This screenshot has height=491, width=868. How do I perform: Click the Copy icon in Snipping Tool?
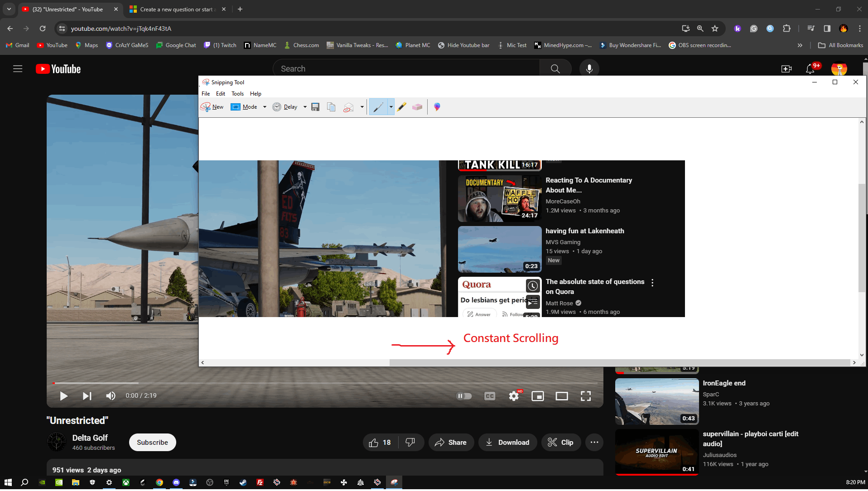331,107
